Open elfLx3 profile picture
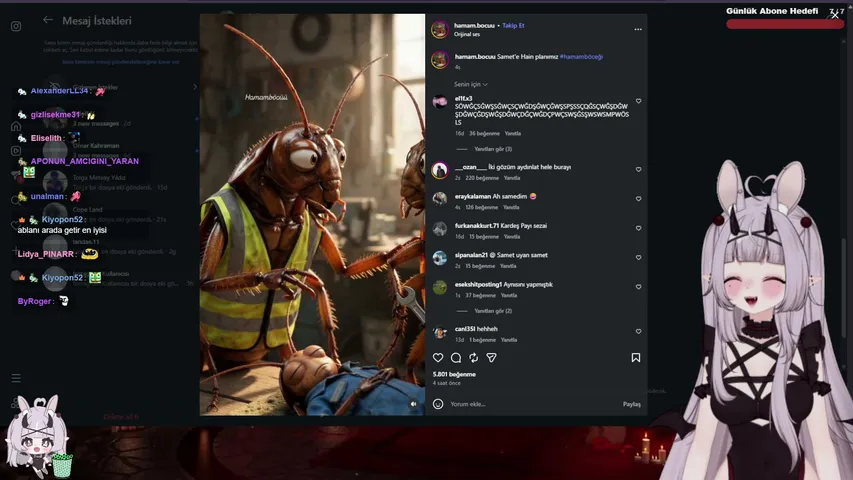Screen dimensions: 853x480 click(440, 102)
